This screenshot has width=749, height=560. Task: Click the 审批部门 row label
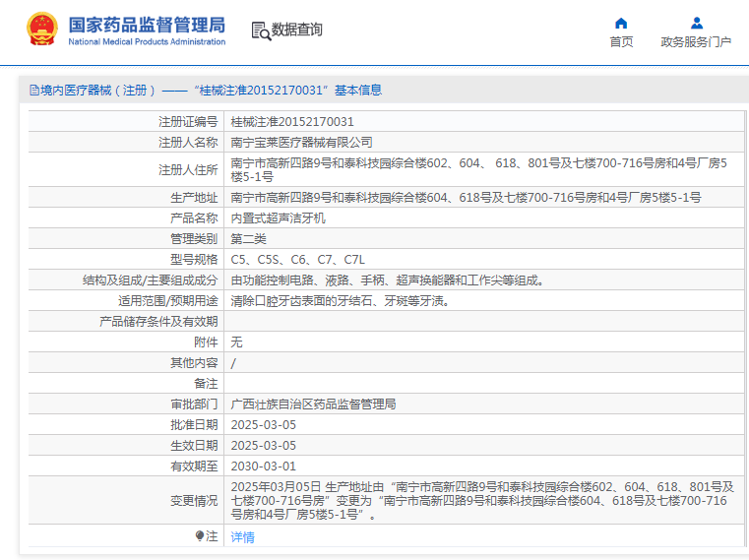pyautogui.click(x=194, y=404)
